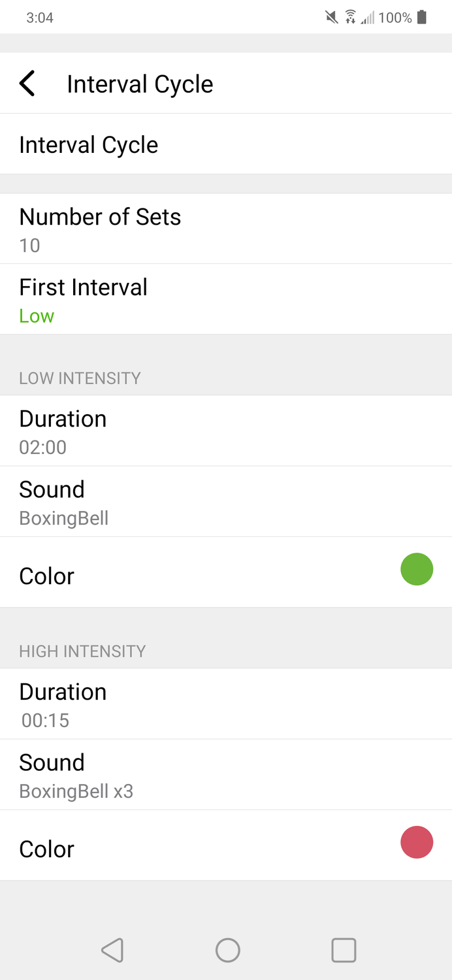Choose high intensity BoxingBell x3 sound

pyautogui.click(x=226, y=775)
